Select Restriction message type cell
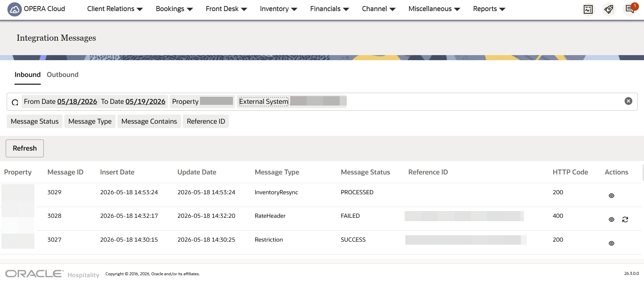The width and height of the screenshot is (644, 283). point(269,240)
